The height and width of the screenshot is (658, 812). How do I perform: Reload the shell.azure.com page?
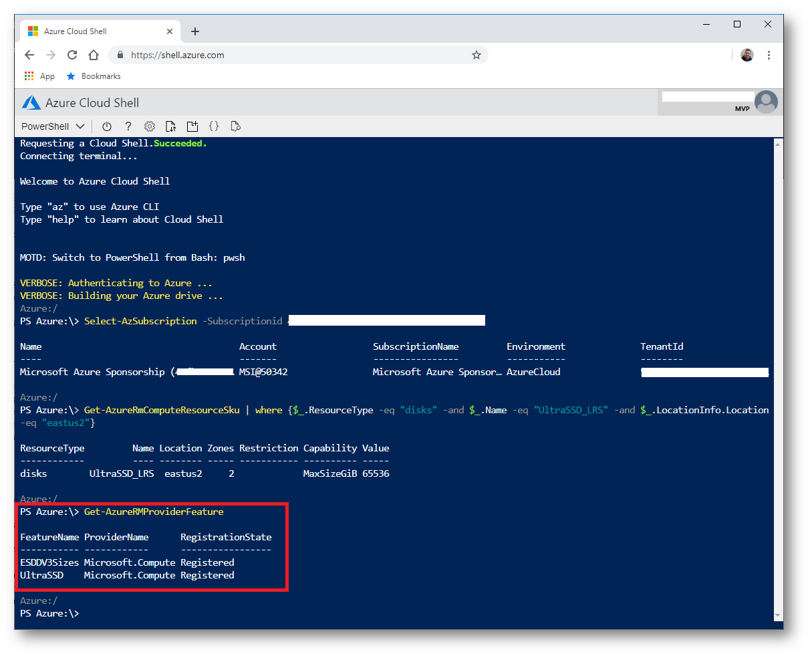[72, 55]
